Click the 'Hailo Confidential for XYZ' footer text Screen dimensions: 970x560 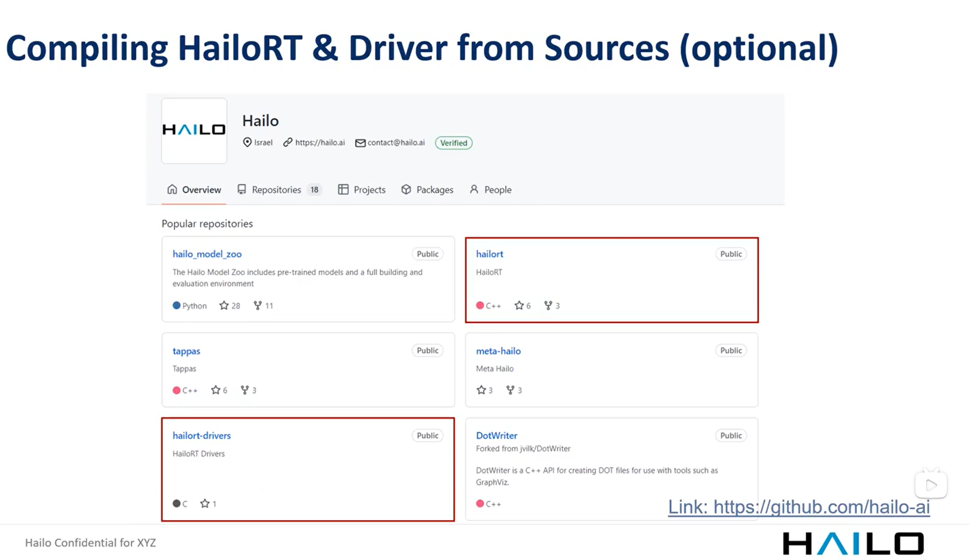click(90, 543)
